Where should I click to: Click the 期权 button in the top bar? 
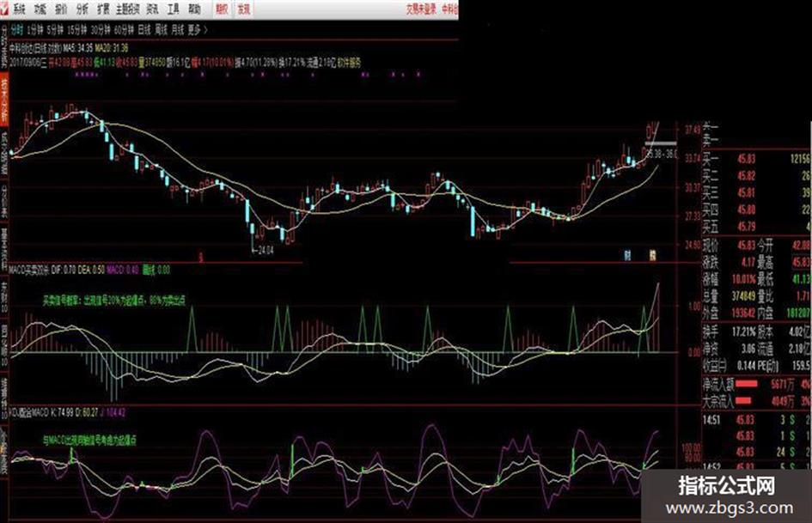[222, 9]
